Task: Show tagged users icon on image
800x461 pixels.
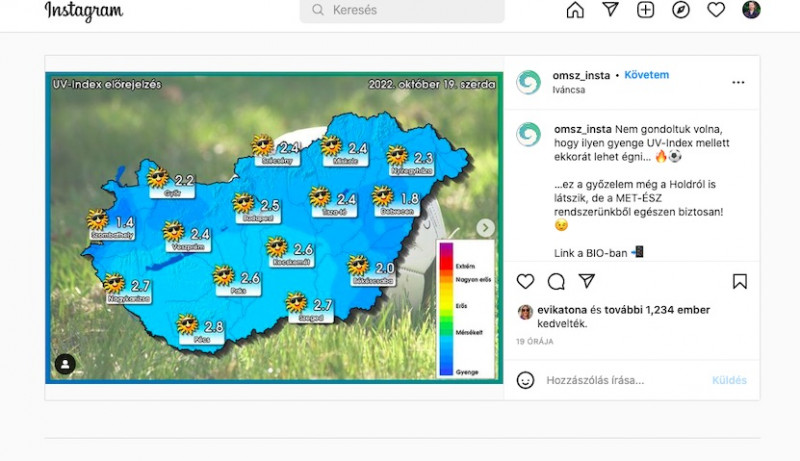Action: pyautogui.click(x=65, y=364)
